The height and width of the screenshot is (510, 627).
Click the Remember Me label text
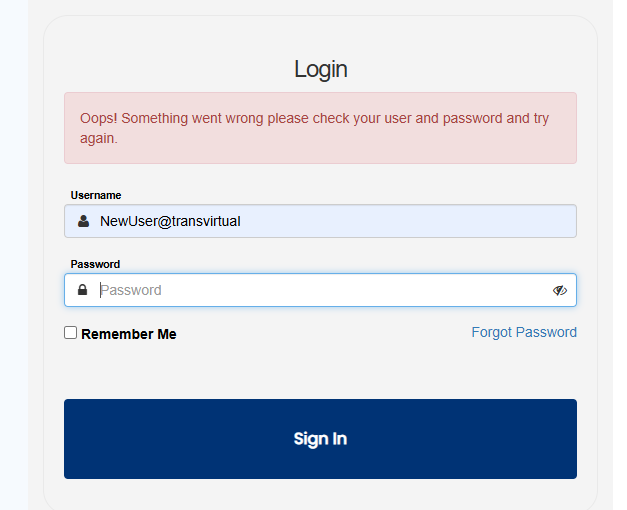128,334
